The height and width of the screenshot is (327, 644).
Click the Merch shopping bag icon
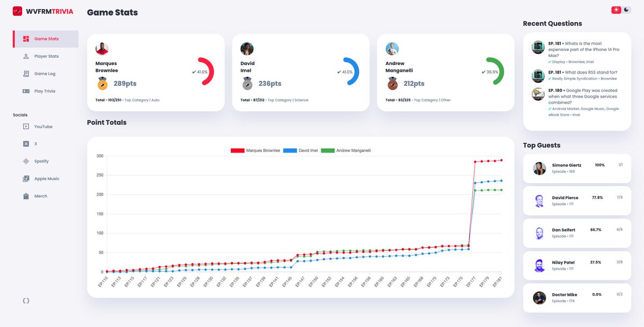(26, 196)
